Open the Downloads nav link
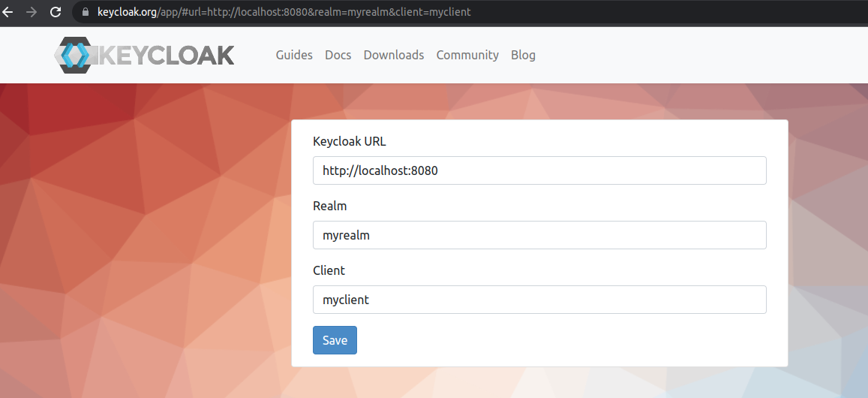This screenshot has width=868, height=398. point(394,55)
